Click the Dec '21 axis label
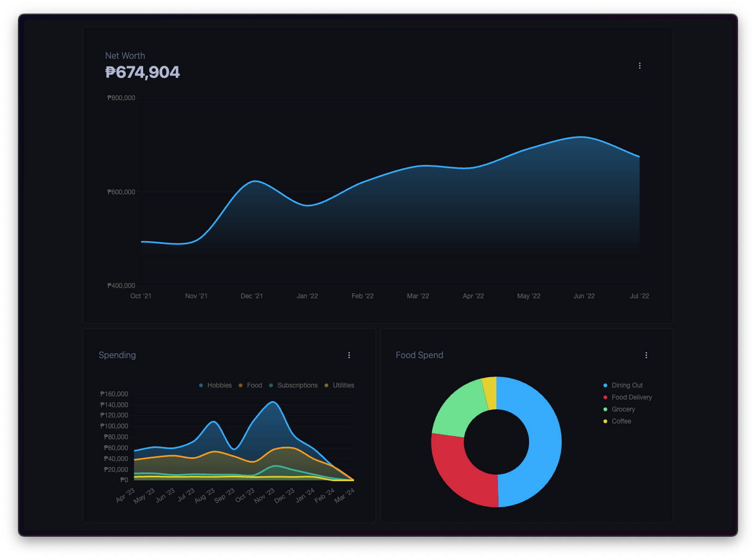 click(252, 296)
